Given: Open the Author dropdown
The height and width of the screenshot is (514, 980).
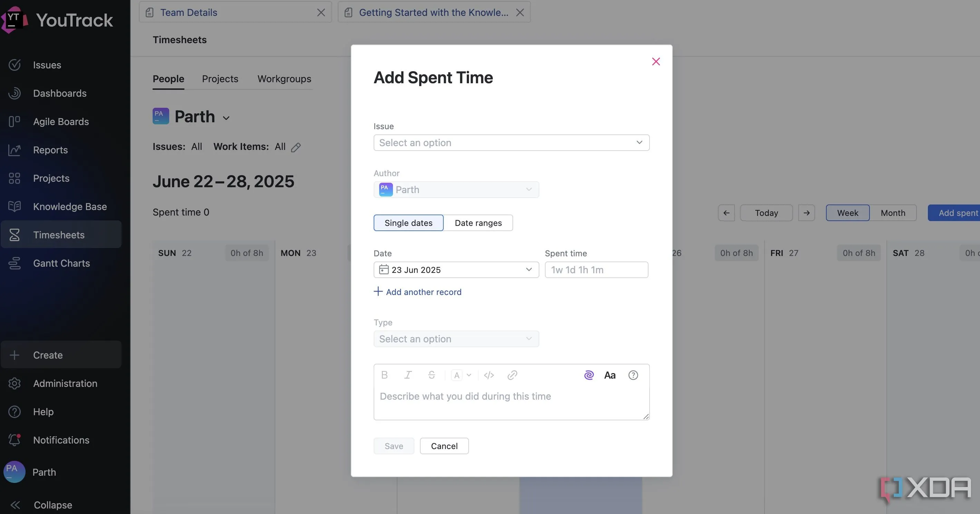Looking at the screenshot, I should pyautogui.click(x=456, y=190).
